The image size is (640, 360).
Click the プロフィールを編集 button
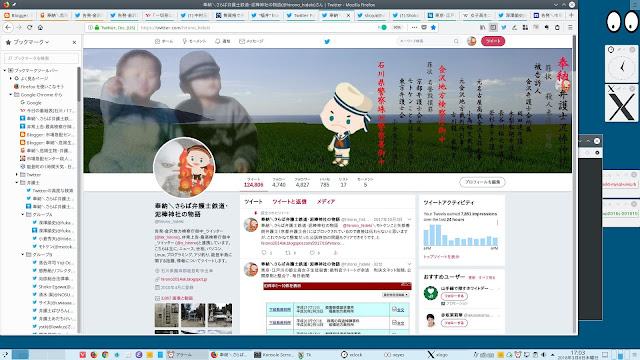[x=482, y=182]
